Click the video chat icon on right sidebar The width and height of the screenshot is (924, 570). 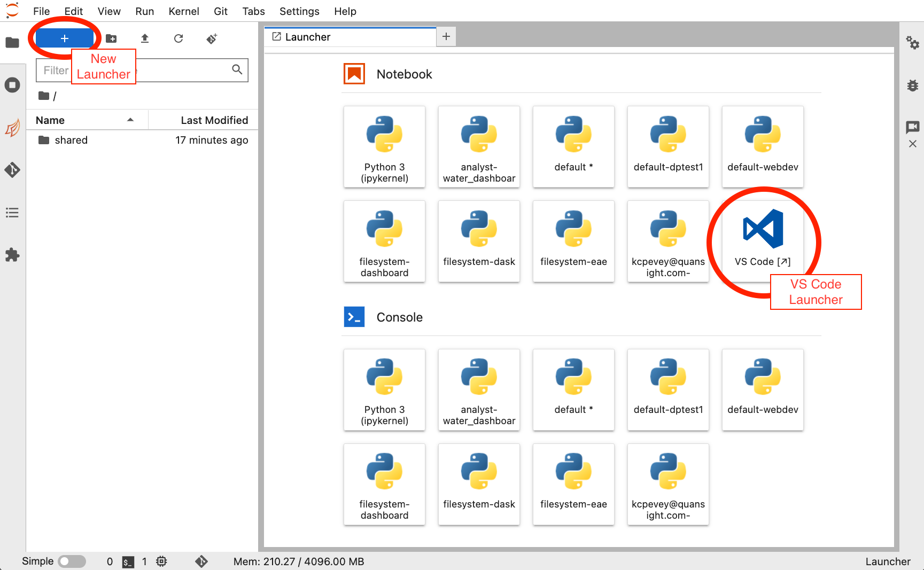coord(913,128)
